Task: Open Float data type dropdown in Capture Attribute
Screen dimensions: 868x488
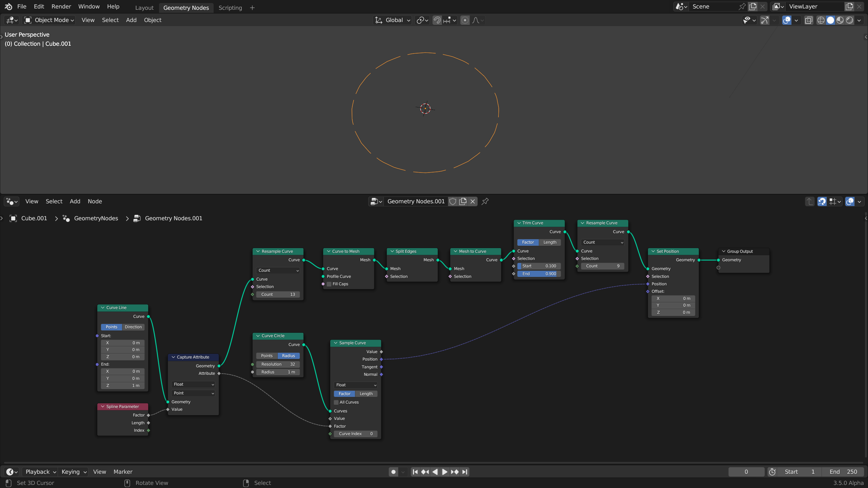Action: pos(193,384)
